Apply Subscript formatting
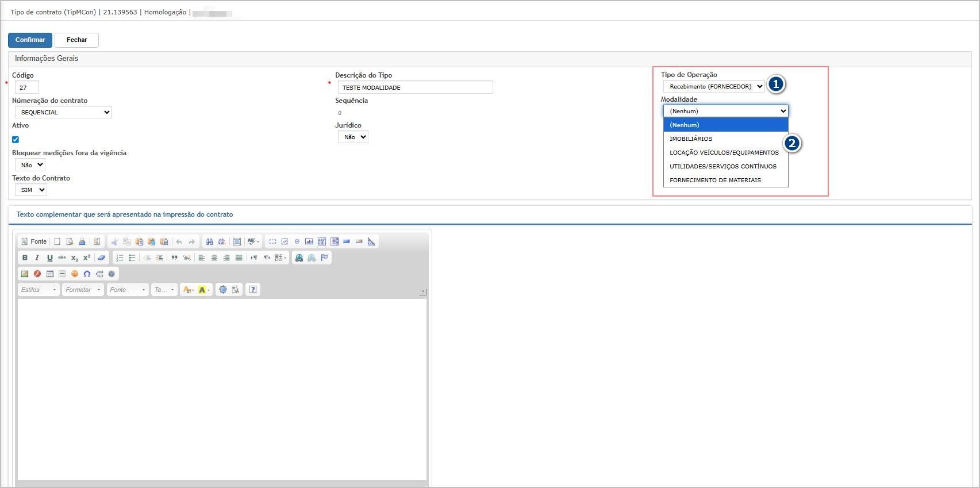 (75, 258)
